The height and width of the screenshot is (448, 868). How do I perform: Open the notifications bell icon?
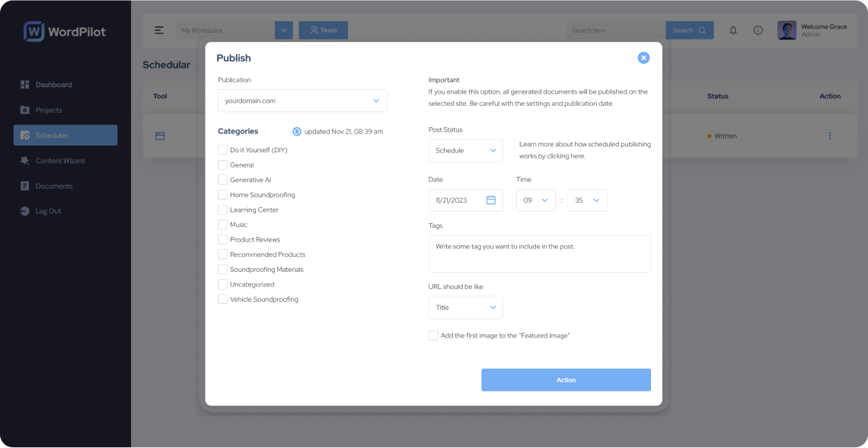tap(732, 29)
